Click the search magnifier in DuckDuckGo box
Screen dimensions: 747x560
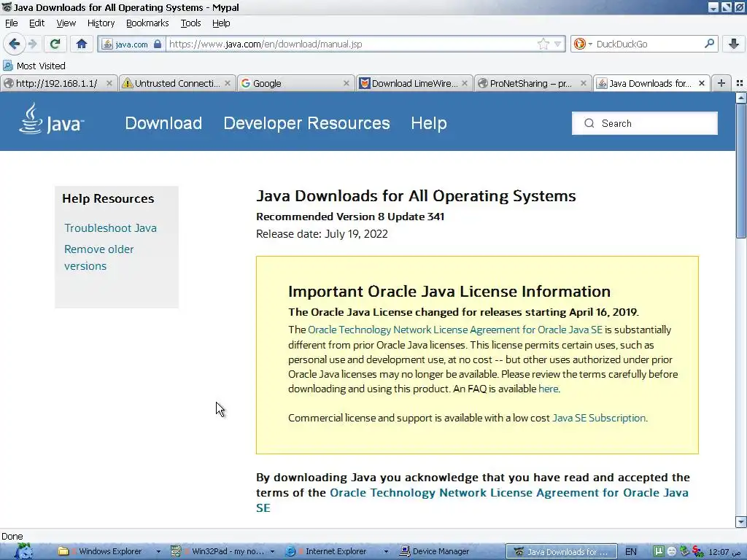pos(709,44)
